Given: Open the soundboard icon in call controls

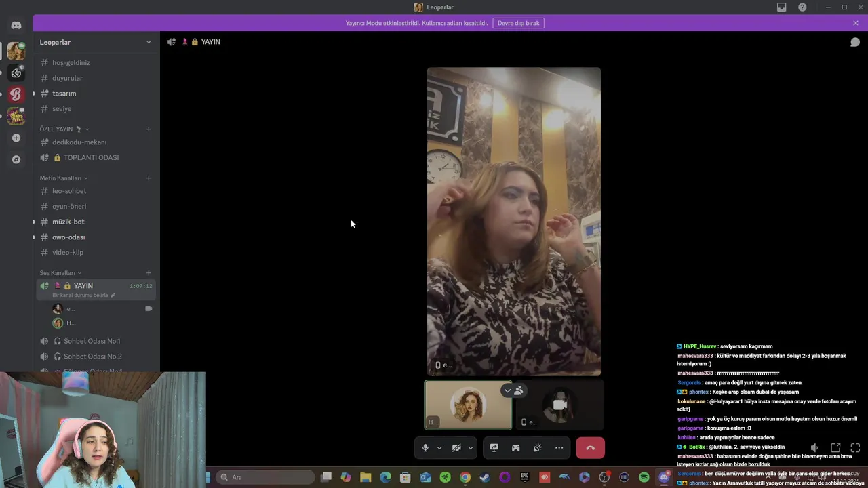Looking at the screenshot, I should pos(537,448).
